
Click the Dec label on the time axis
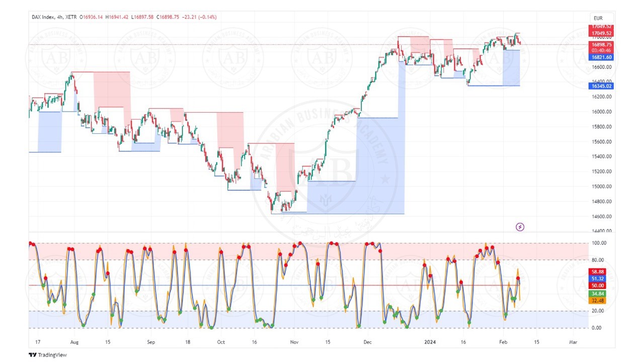coord(367,342)
